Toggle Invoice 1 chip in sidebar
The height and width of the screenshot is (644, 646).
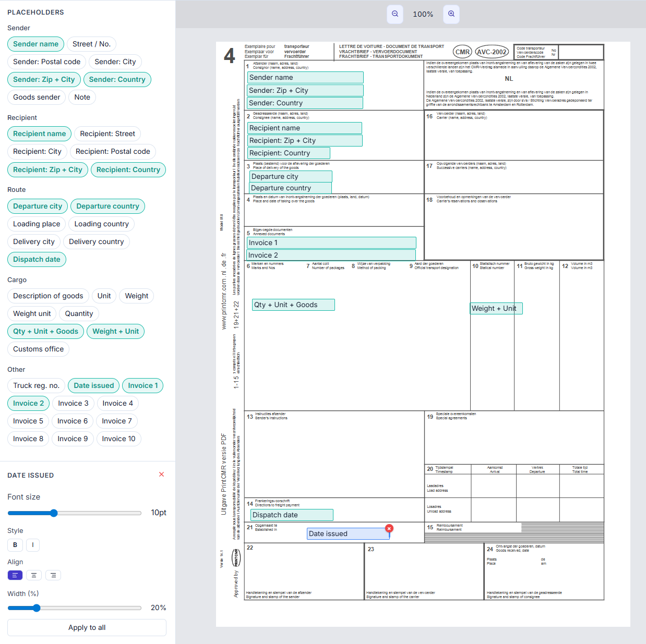tap(143, 385)
